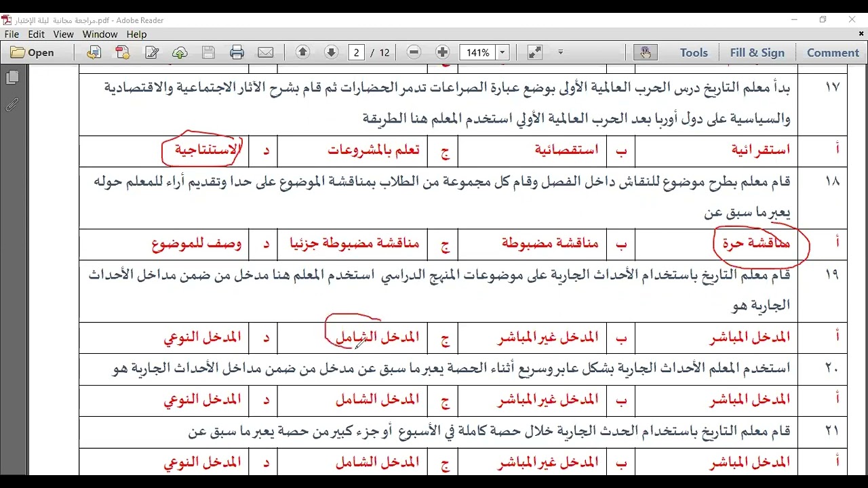This screenshot has height=488, width=868.
Task: Click the email envelope icon
Action: pyautogui.click(x=266, y=52)
